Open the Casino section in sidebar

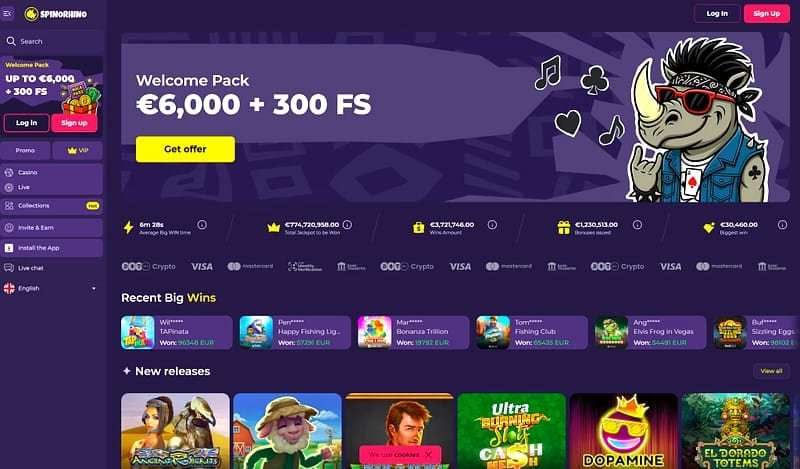52,172
